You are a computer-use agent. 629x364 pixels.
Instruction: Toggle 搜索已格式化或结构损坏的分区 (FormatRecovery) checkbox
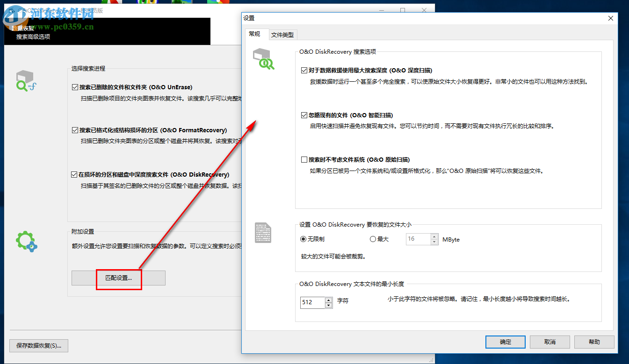pyautogui.click(x=74, y=130)
